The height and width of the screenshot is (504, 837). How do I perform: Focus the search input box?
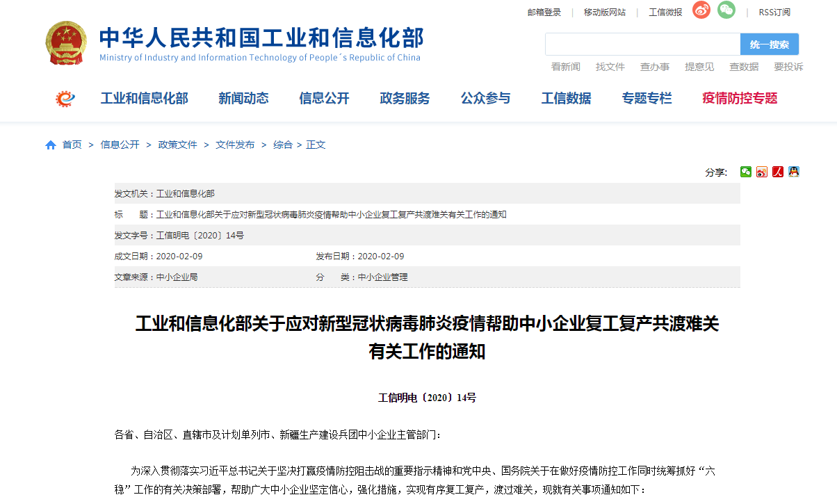tap(642, 44)
